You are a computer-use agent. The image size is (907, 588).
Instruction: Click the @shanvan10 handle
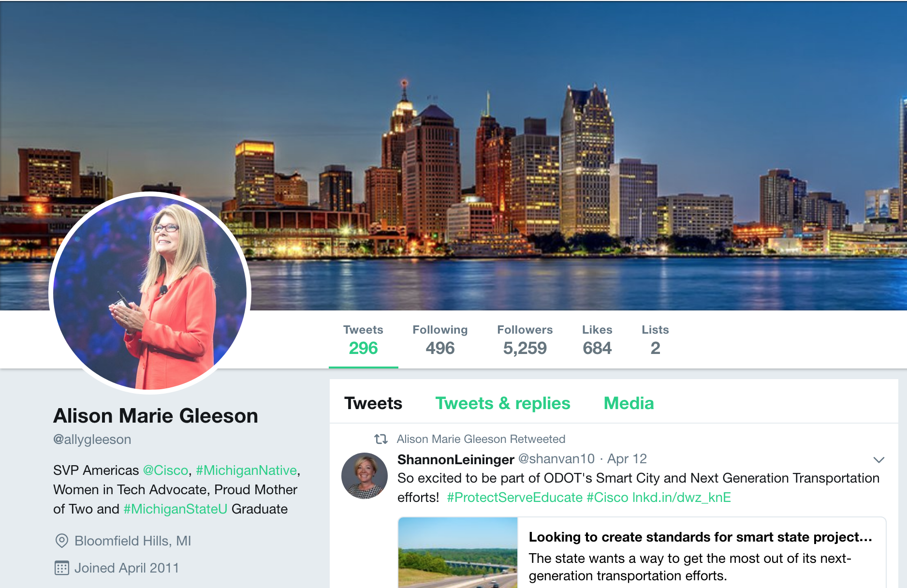(x=556, y=458)
